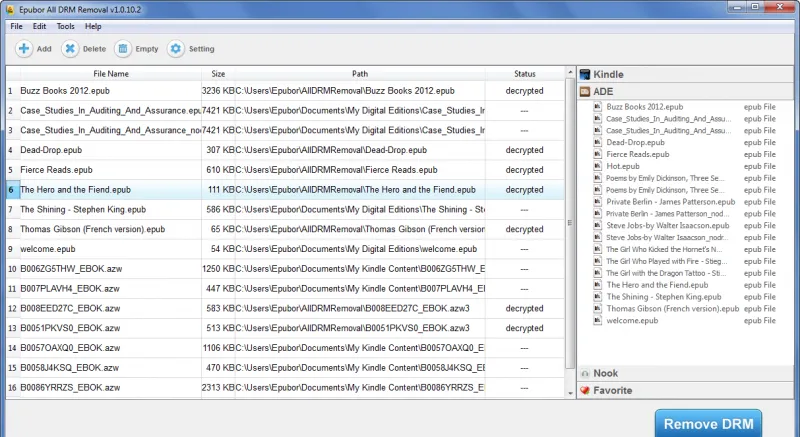Expand the Favorite section header
The height and width of the screenshot is (437, 800).
(x=685, y=391)
